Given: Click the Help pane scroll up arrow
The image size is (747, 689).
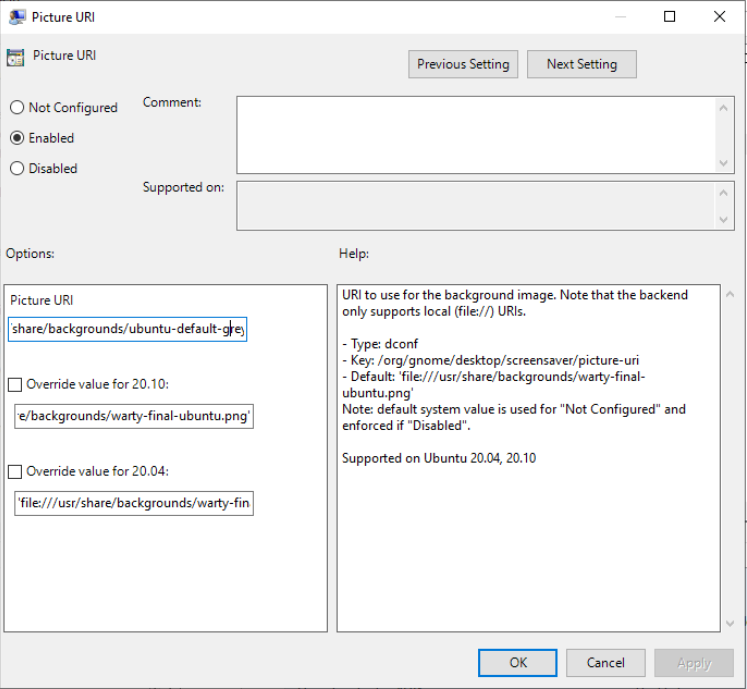Looking at the screenshot, I should tap(729, 294).
